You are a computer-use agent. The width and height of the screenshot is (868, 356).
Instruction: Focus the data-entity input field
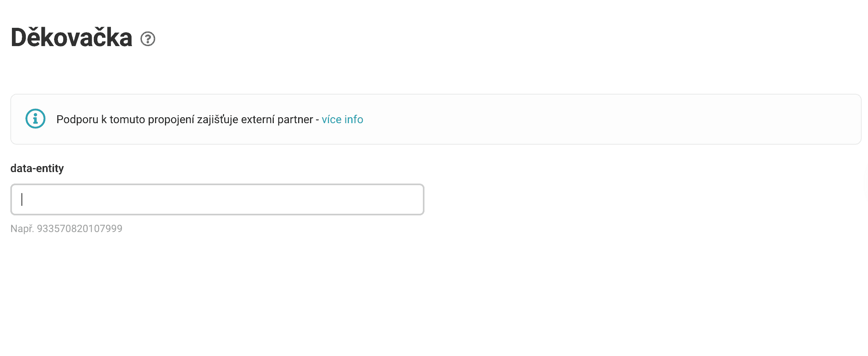pyautogui.click(x=217, y=199)
